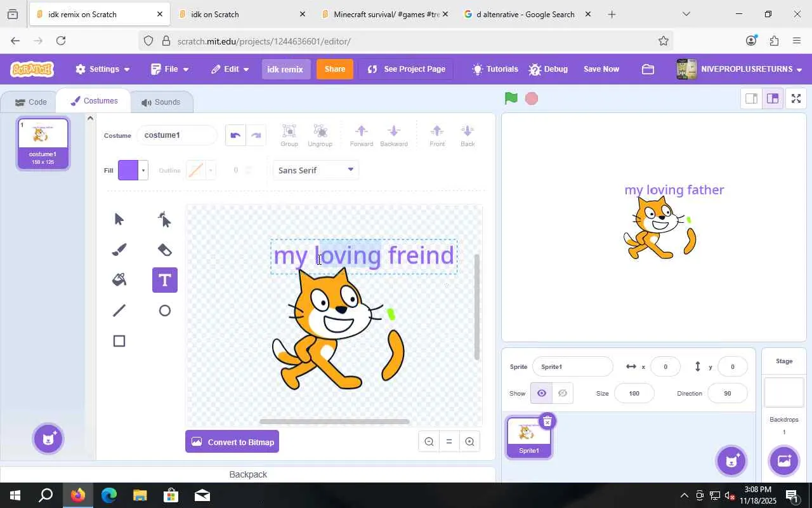Screen dimensions: 812x508
Task: Click See Project Page button
Action: [406, 69]
